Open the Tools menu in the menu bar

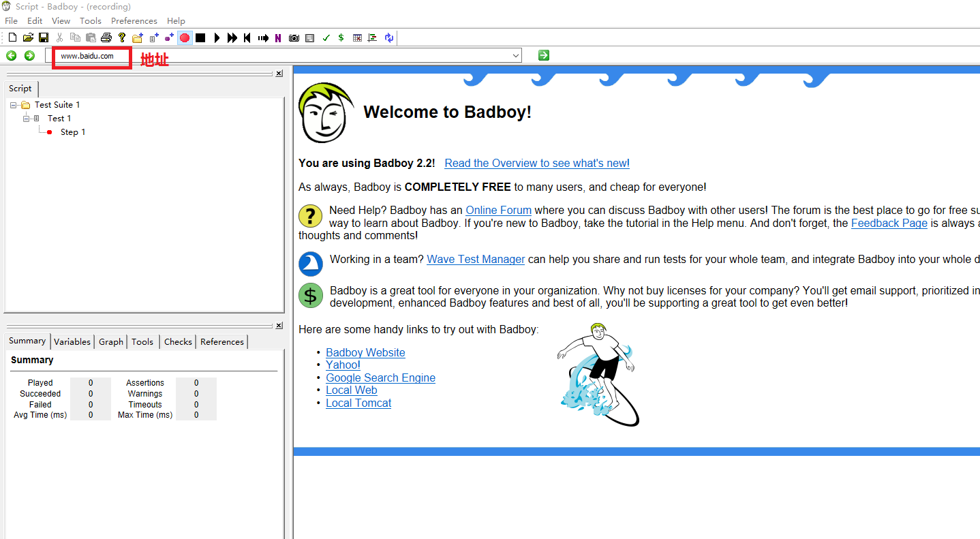pos(91,21)
